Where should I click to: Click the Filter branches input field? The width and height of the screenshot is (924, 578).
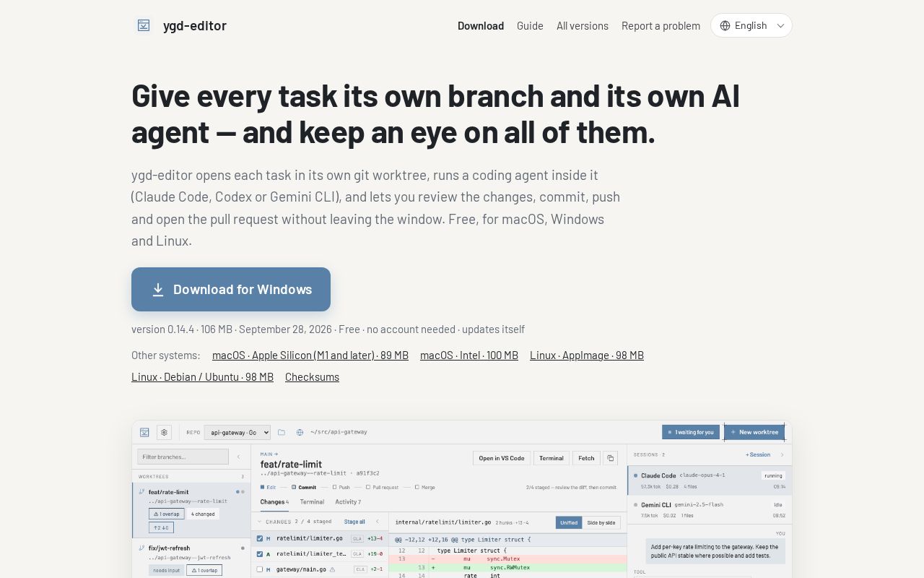(x=183, y=457)
